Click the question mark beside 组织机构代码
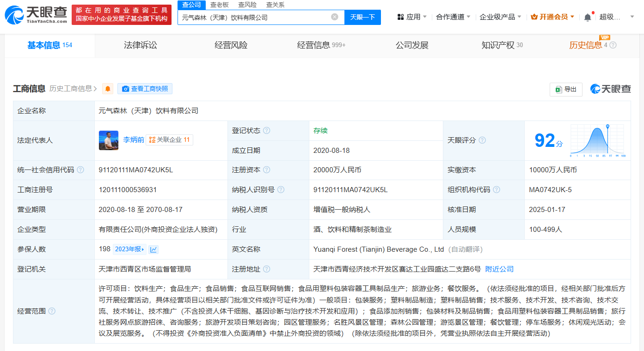Image resolution: width=644 pixels, height=351 pixels. 497,190
